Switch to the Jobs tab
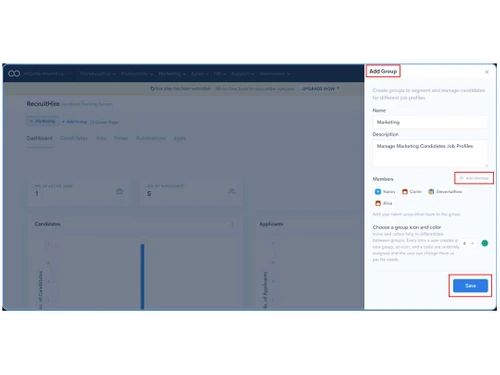Viewport: 500px width, 375px height. coord(101,138)
